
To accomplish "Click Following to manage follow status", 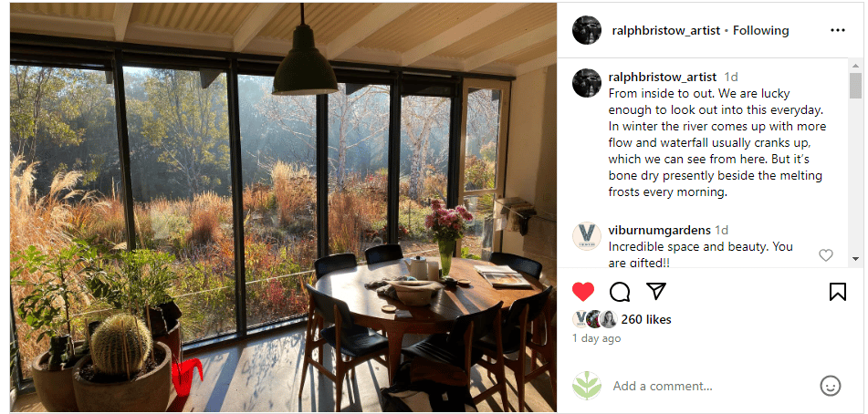I will point(760,30).
